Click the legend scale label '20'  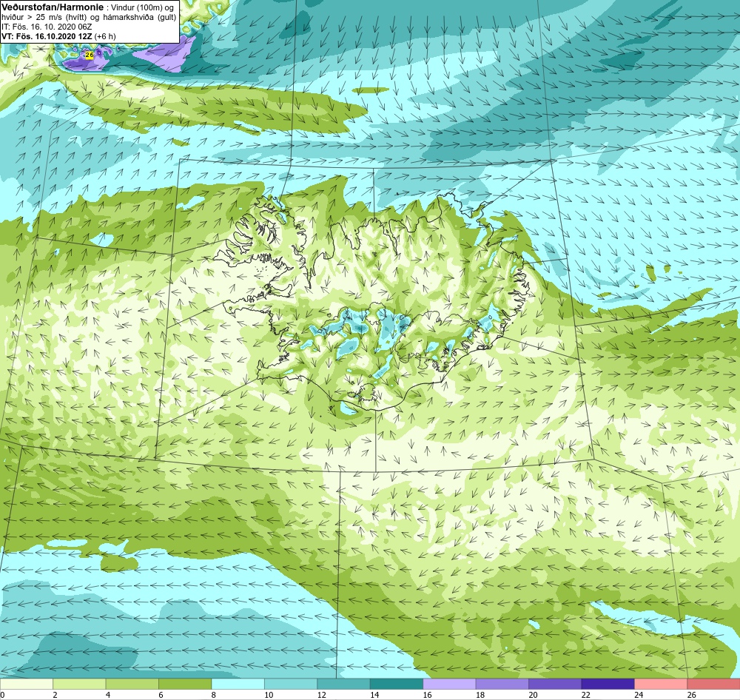(x=534, y=695)
